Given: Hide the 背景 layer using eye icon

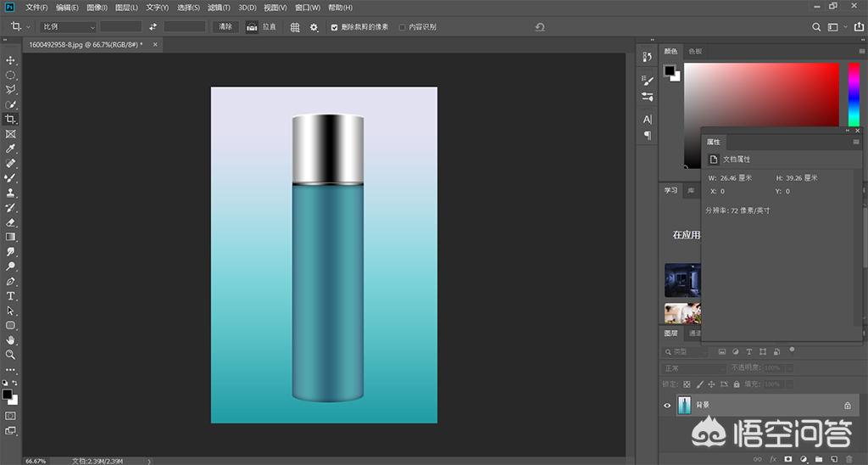Looking at the screenshot, I should click(667, 406).
